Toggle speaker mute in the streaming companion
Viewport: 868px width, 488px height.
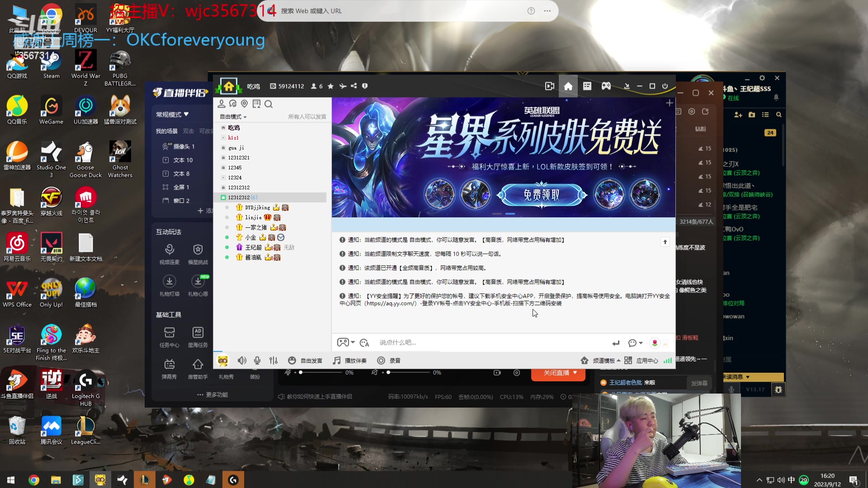(x=374, y=372)
